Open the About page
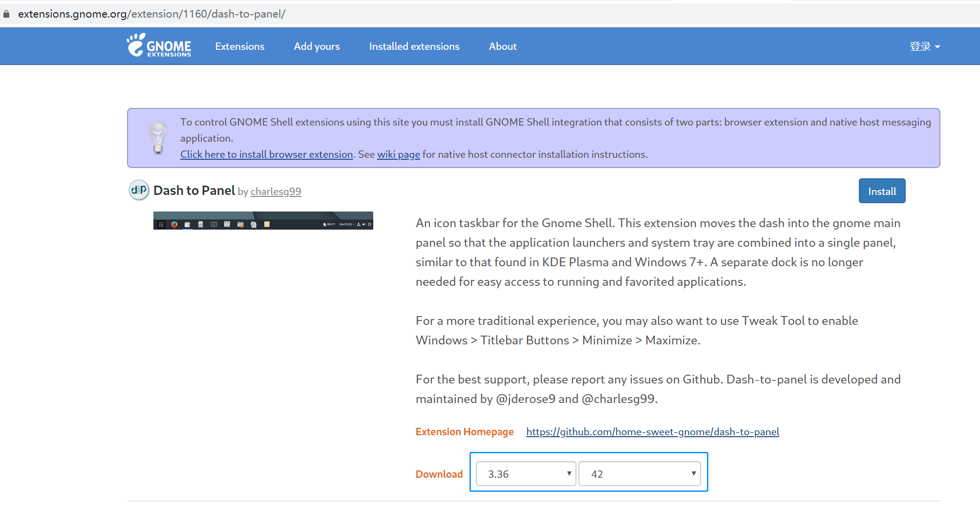Screen dimensions: 980x509 (x=503, y=46)
